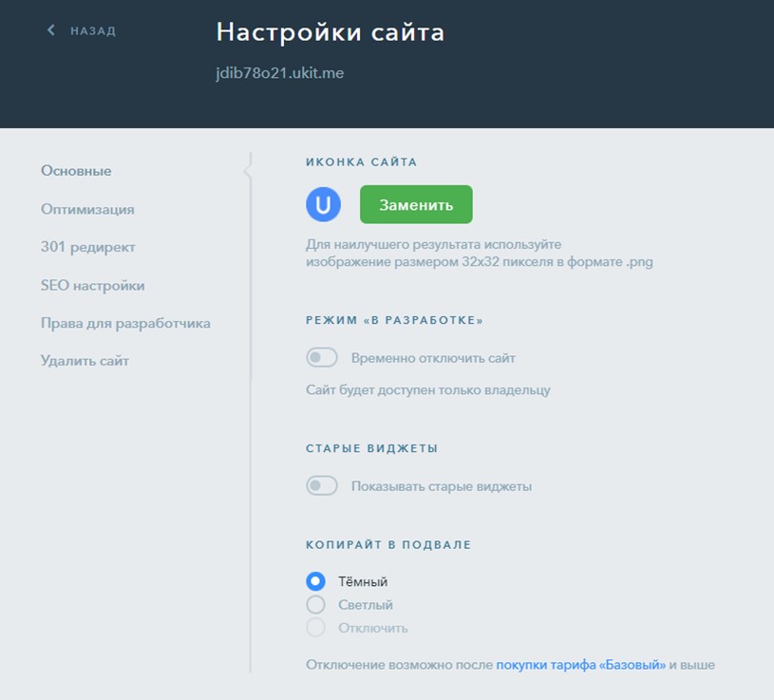Go to 301 редирект settings
774x700 pixels.
point(88,247)
